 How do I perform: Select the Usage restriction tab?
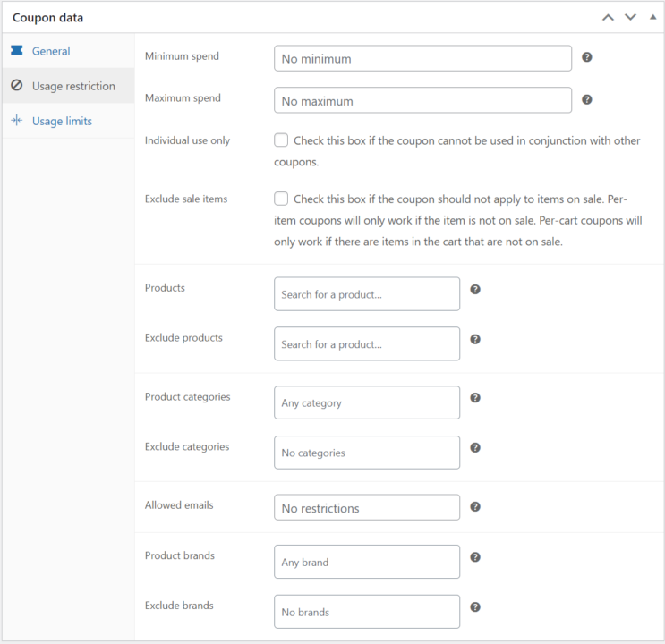[x=73, y=86]
